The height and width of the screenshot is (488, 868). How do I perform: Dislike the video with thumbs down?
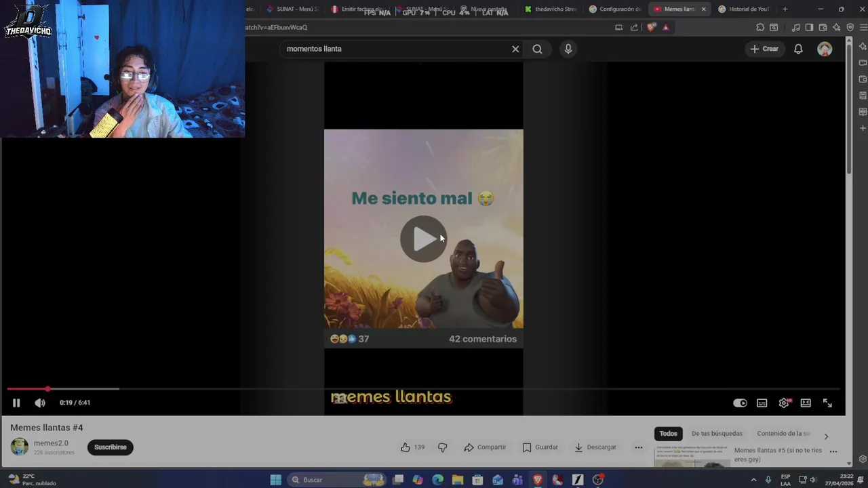pos(442,447)
